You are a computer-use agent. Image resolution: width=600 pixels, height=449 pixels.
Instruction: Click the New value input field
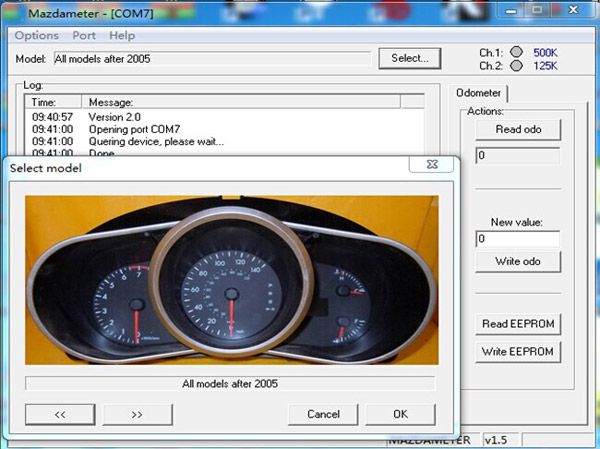point(516,239)
